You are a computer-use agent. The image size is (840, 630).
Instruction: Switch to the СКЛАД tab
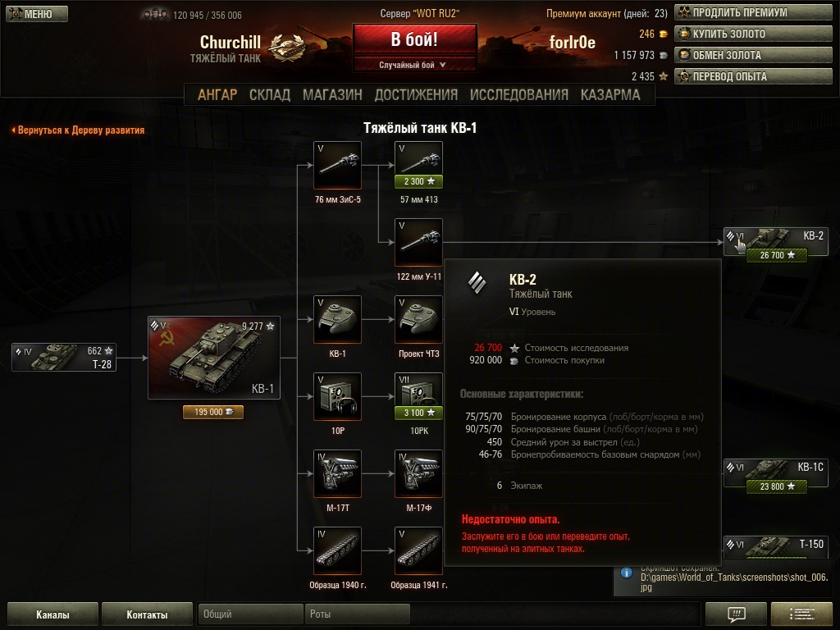pyautogui.click(x=269, y=95)
